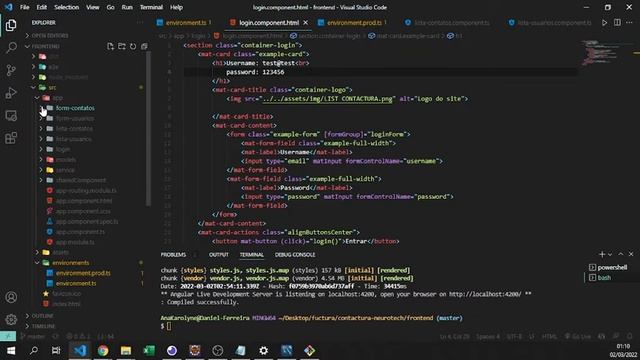Click the master branch in status bar
Screen dimensions: 640x360
(33, 337)
